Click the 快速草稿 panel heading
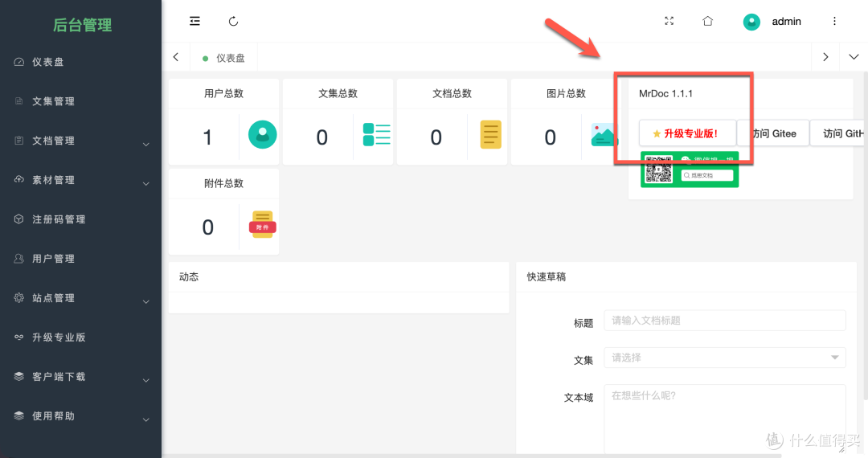Screen dimensions: 868x458 pyautogui.click(x=547, y=276)
